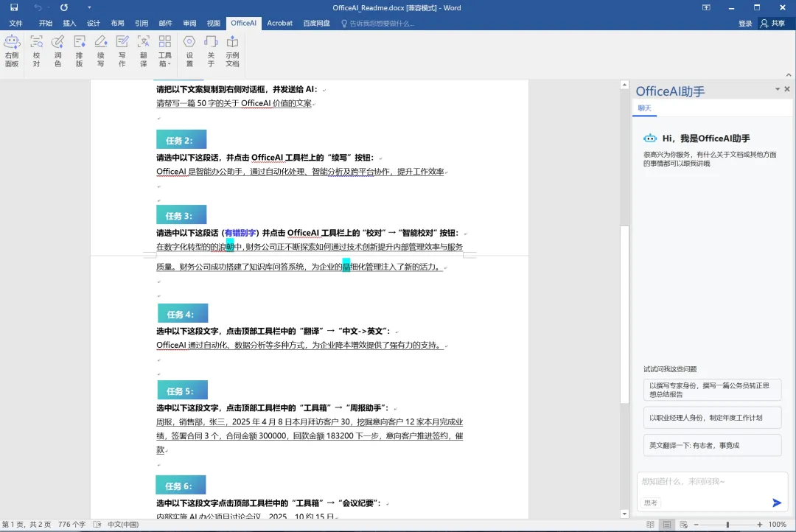Open zoom dialog via 100% label
796x532 pixels.
[x=778, y=525]
